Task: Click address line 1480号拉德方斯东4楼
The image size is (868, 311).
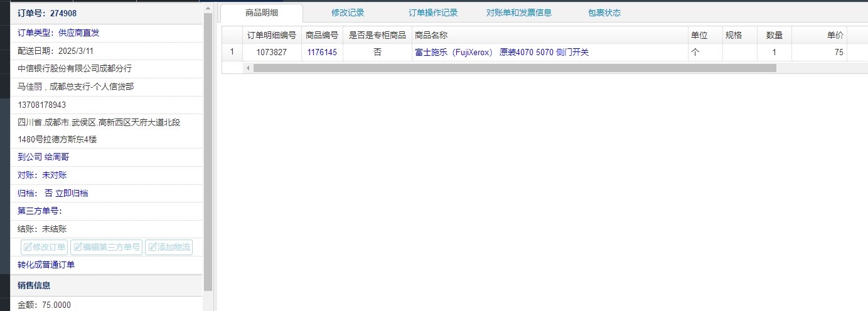Action: tap(57, 139)
